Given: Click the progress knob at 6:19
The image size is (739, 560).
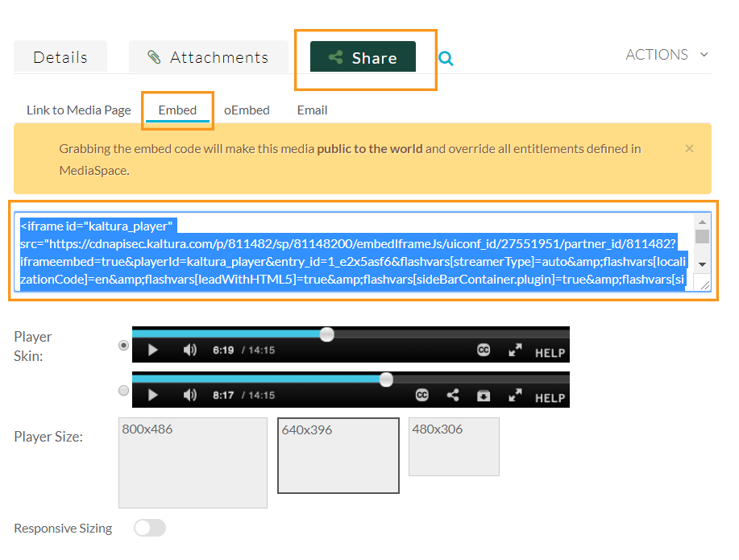Looking at the screenshot, I should pyautogui.click(x=326, y=334).
